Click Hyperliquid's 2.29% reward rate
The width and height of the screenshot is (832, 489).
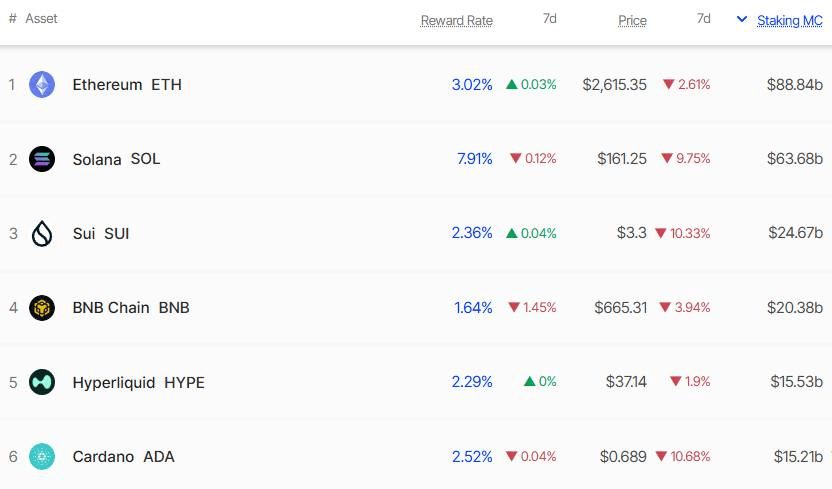472,381
